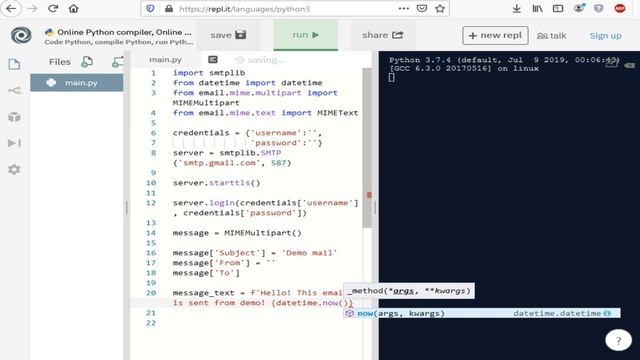Image resolution: width=640 pixels, height=360 pixels.
Task: Click 'from datetime import datetime' line
Action: pyautogui.click(x=247, y=83)
